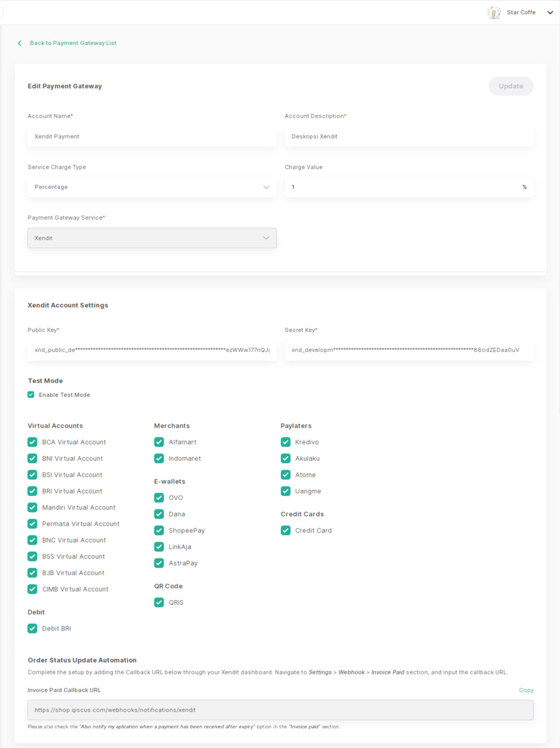Toggle the Credit Card checkbox
Image resolution: width=560 pixels, height=748 pixels.
(x=285, y=530)
